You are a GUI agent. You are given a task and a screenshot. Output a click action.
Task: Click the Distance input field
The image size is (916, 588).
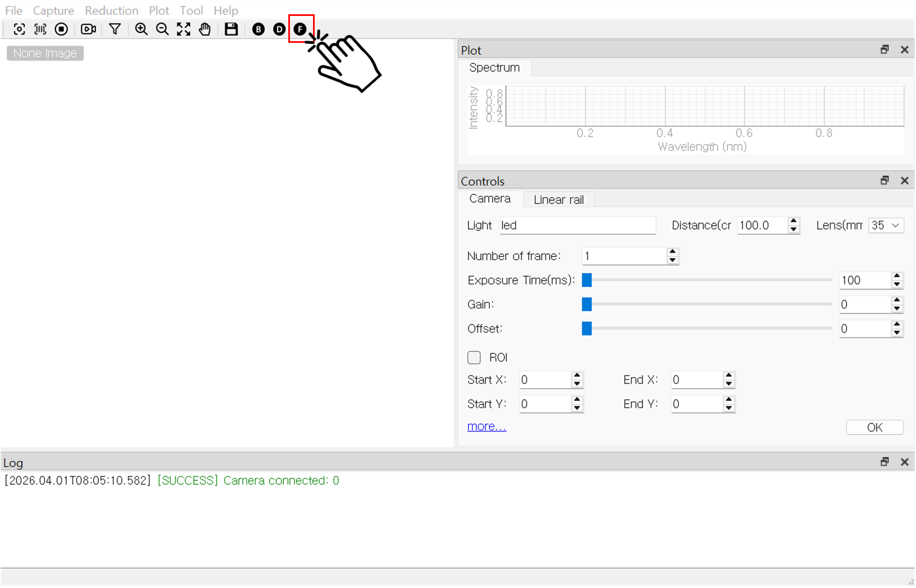coord(763,225)
